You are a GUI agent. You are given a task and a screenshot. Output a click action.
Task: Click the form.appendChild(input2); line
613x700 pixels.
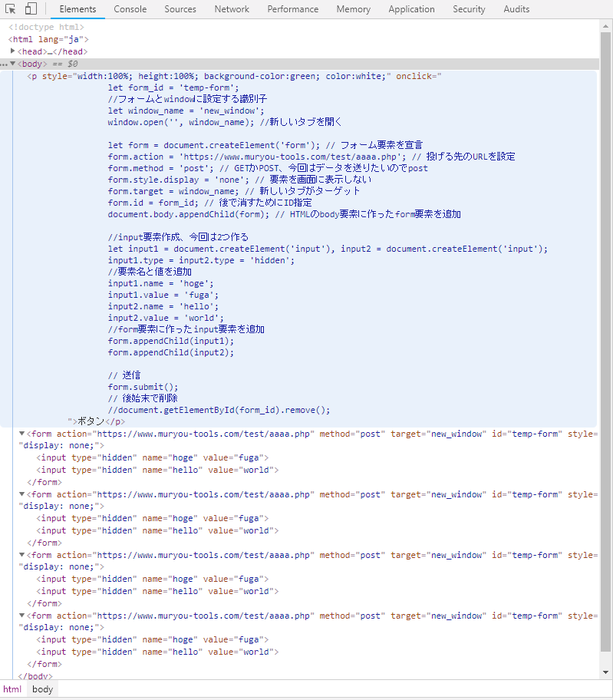171,352
